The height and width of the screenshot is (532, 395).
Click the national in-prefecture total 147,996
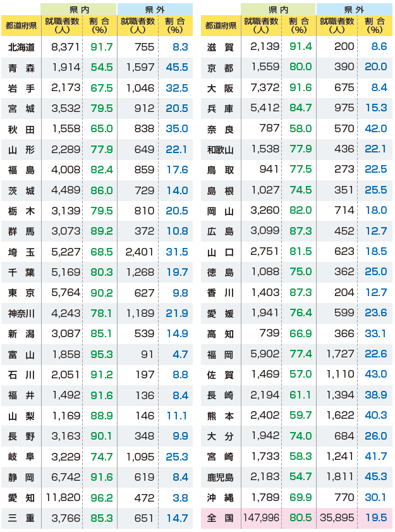(x=262, y=517)
